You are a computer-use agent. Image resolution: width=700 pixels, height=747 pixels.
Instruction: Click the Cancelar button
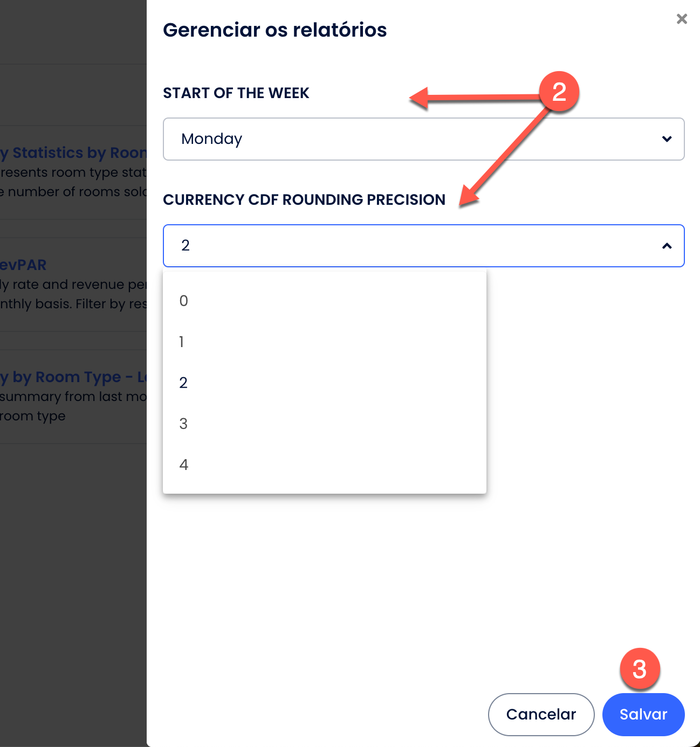(x=541, y=714)
